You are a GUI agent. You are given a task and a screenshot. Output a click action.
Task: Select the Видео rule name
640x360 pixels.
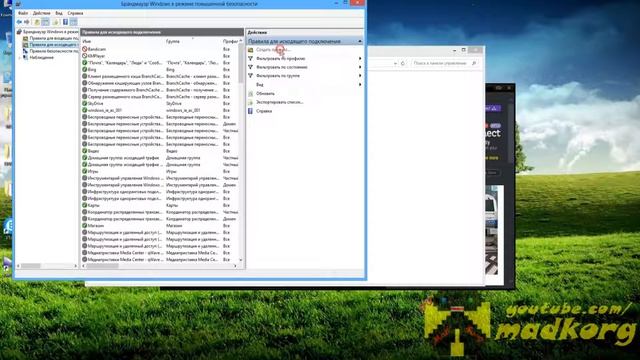93,151
